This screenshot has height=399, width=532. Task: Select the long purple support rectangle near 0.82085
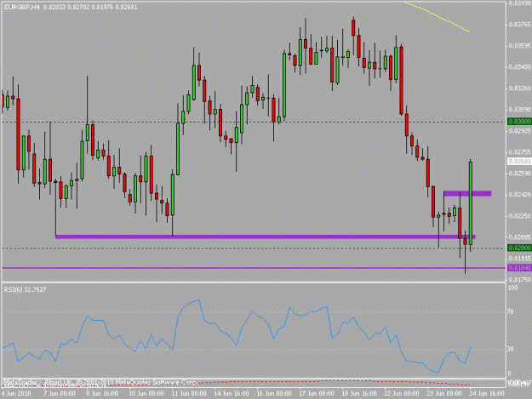click(x=266, y=237)
